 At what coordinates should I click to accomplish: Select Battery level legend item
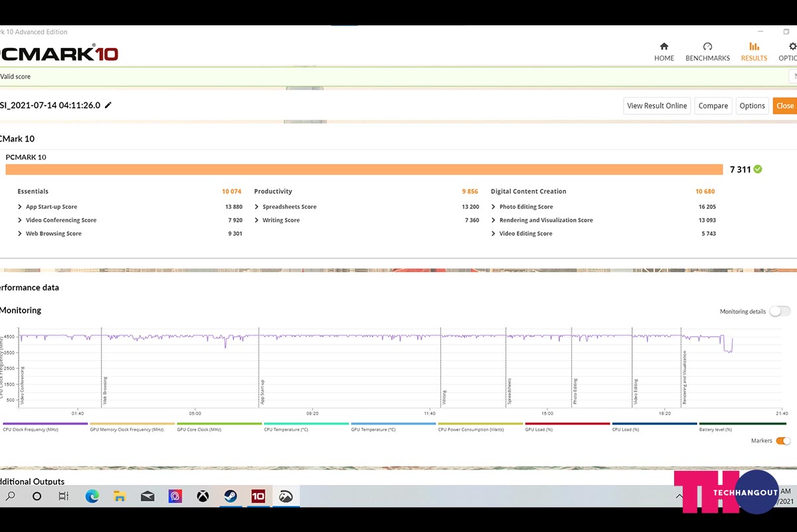(743, 426)
